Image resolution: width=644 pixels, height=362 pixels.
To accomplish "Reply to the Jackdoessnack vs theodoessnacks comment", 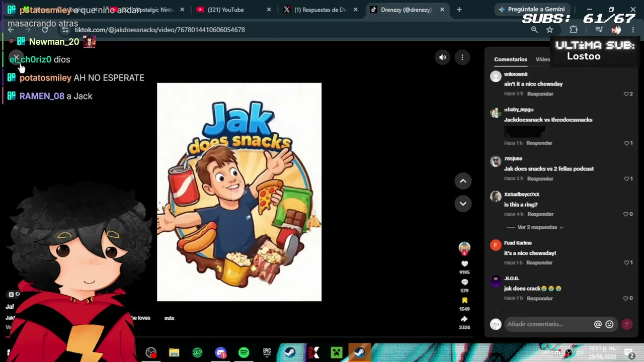I will (x=539, y=143).
